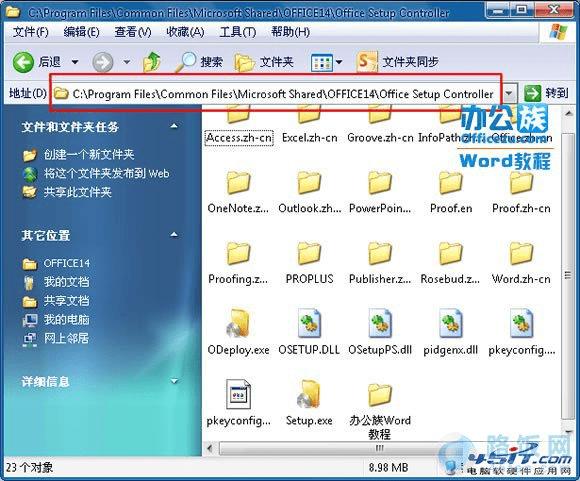Select the Proof.zh-cn folder
The width and height of the screenshot is (580, 481).
521,193
